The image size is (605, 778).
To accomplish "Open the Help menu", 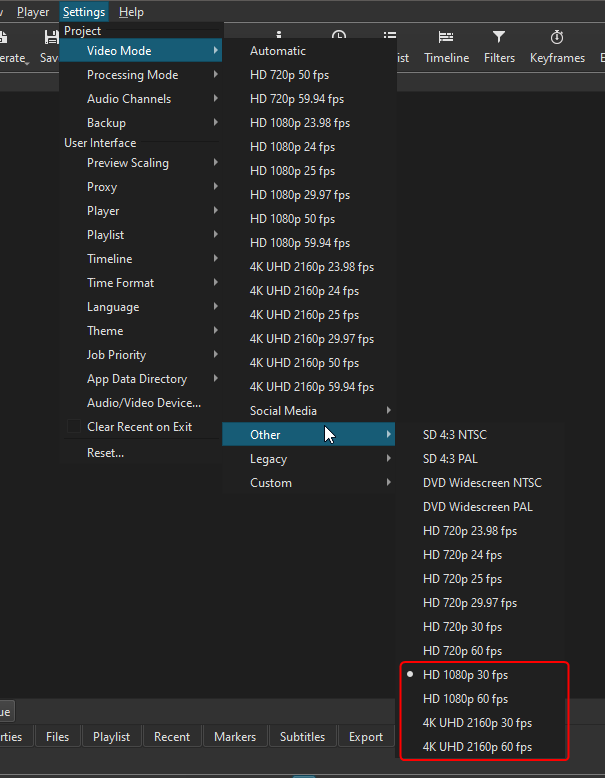I will point(131,12).
